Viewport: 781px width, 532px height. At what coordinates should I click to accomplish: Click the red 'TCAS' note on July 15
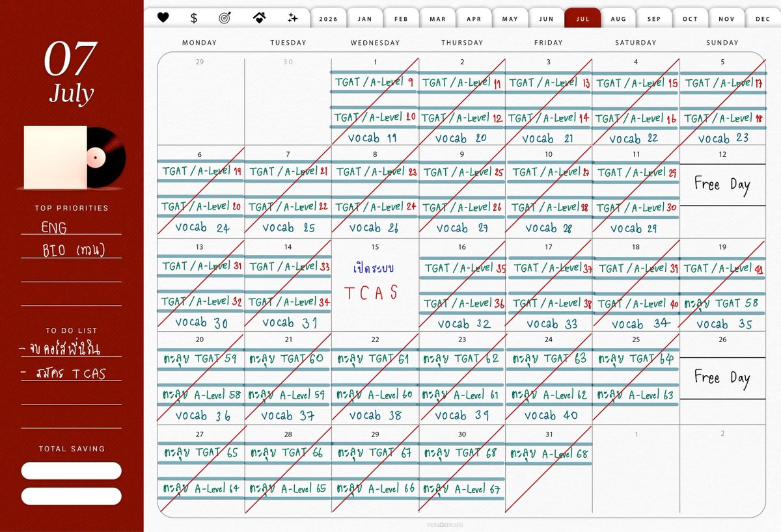371,293
